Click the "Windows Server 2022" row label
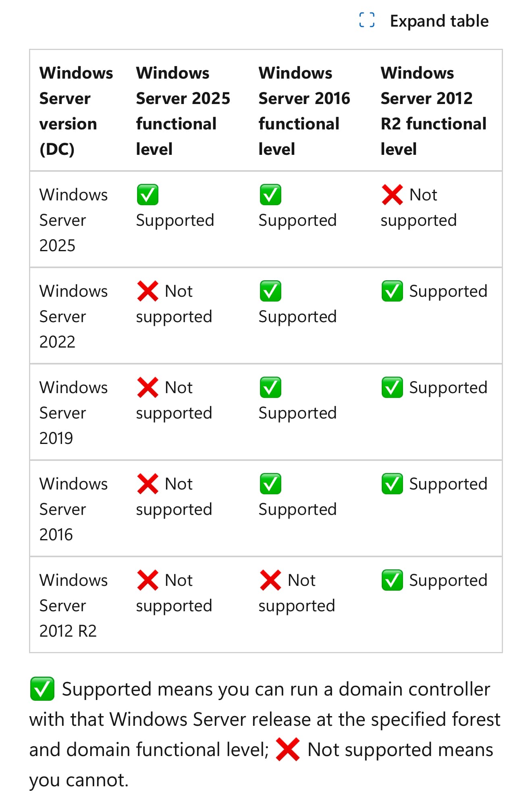Image resolution: width=532 pixels, height=802 pixels. [x=73, y=316]
